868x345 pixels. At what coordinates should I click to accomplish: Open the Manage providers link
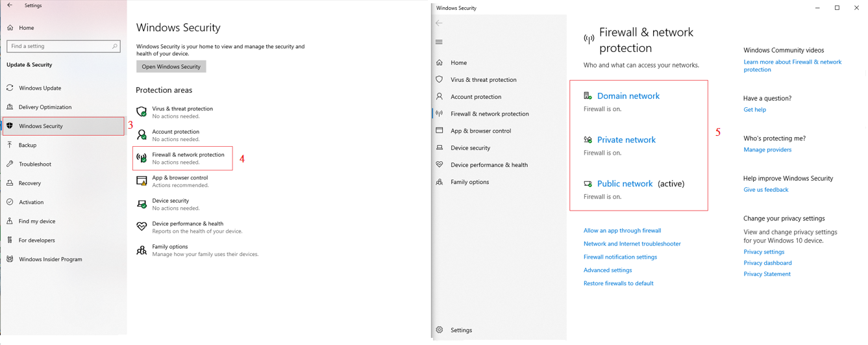click(x=767, y=149)
